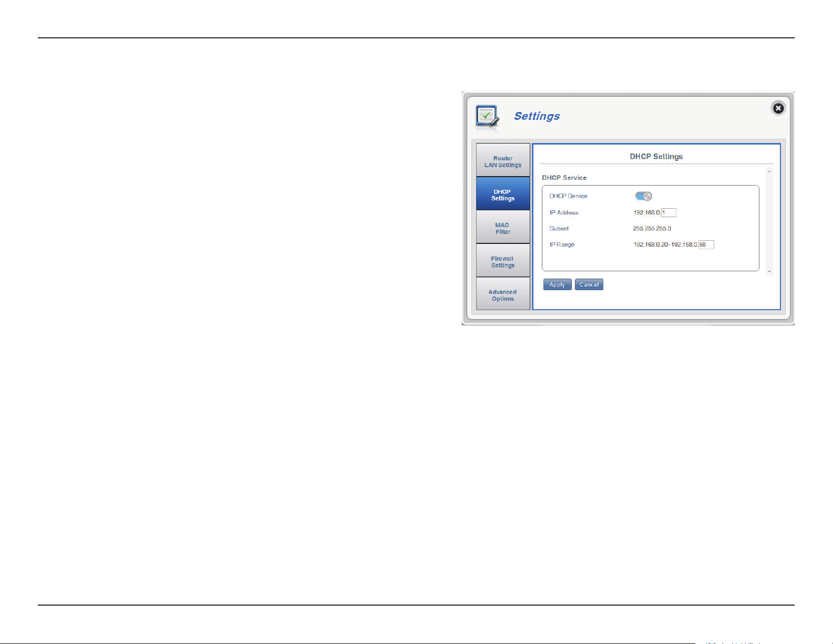Apply the DHCP settings
Image resolution: width=833 pixels, height=644 pixels.
pos(557,284)
